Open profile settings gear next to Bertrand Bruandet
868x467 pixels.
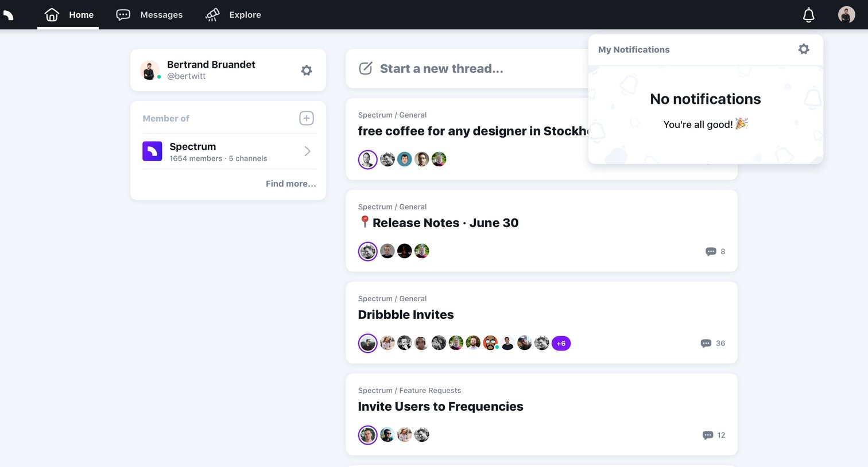tap(307, 70)
